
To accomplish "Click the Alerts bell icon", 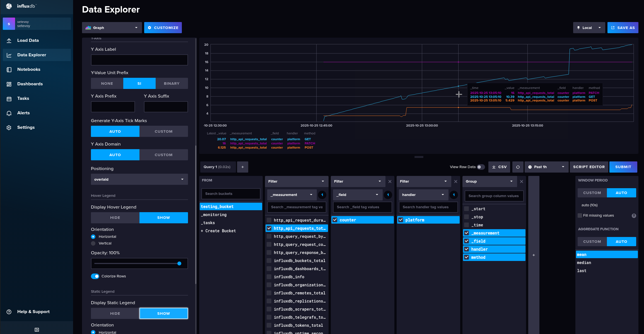I will point(9,113).
